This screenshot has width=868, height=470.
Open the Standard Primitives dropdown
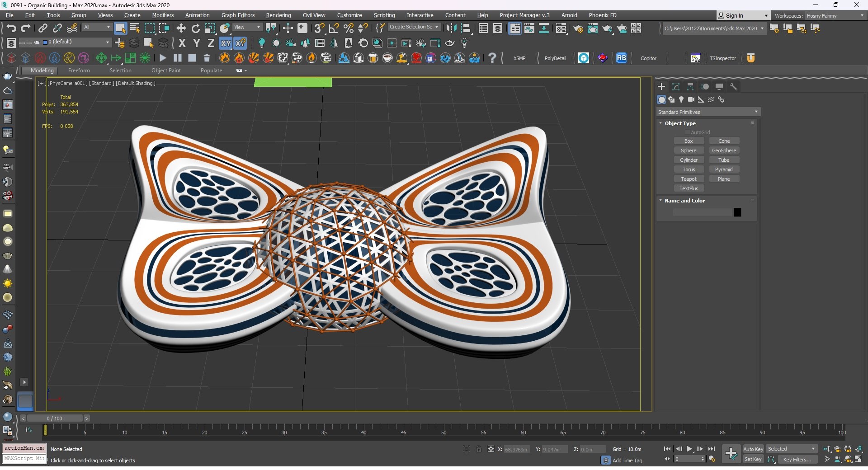pyautogui.click(x=708, y=112)
